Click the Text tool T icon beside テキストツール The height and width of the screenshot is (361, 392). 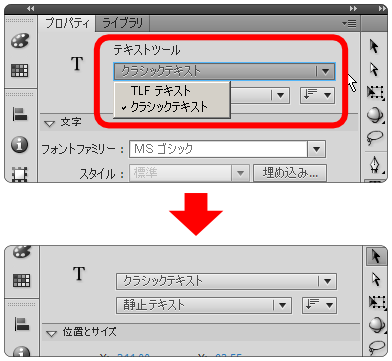coord(77,63)
